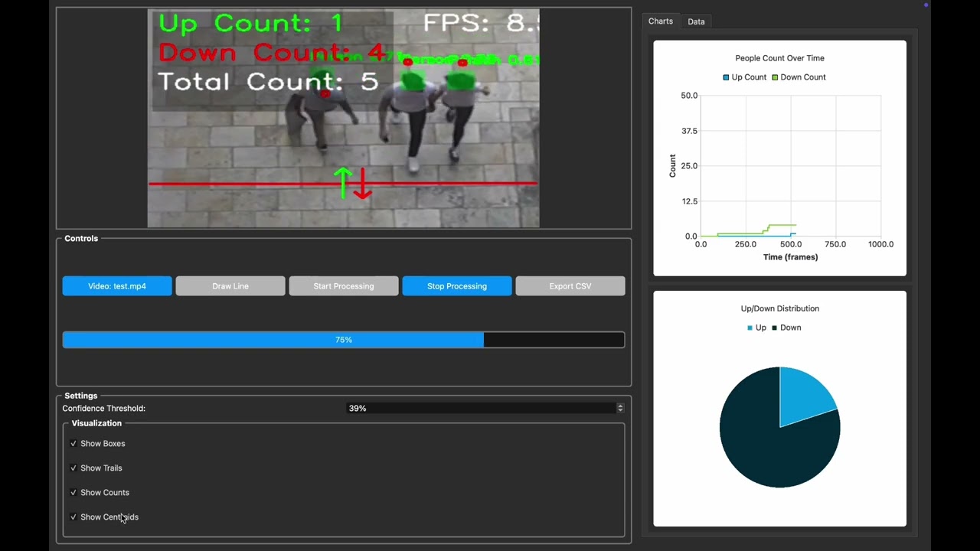The height and width of the screenshot is (551, 980).
Task: Toggle the Up legend in pie chart
Action: click(x=756, y=328)
